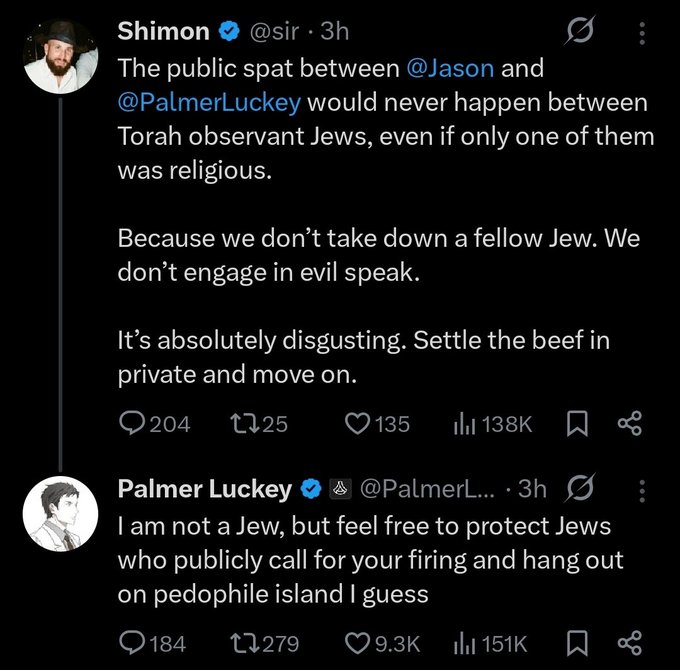
Task: Bookmark Palmer Luckey's reply
Action: (x=577, y=642)
